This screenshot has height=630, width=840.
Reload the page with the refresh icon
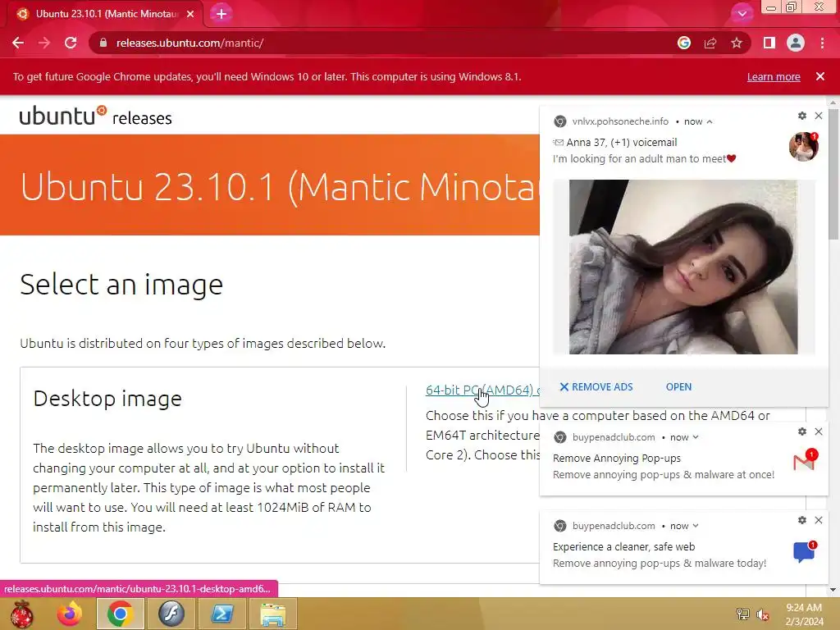coord(71,43)
